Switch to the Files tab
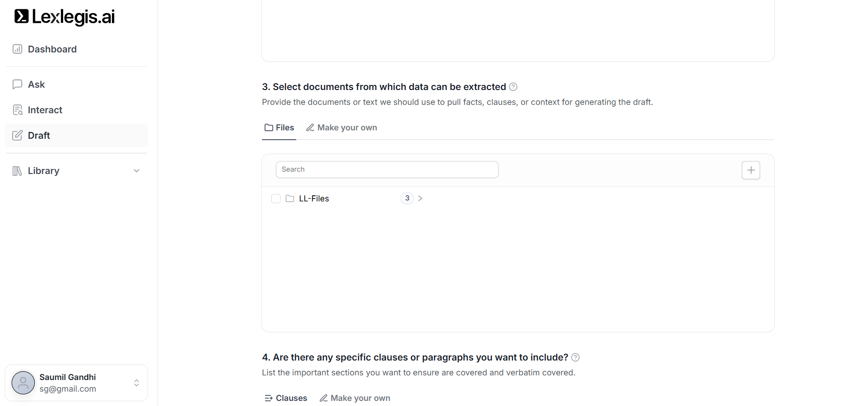 279,128
